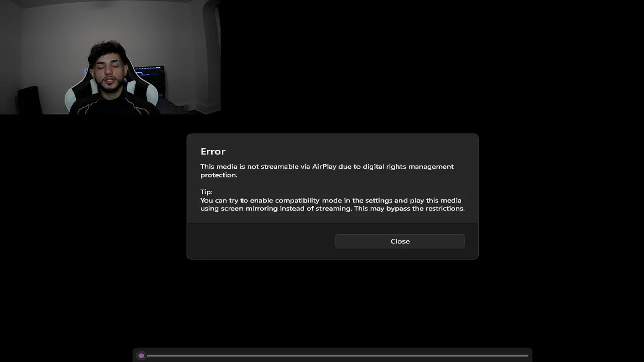Click the text "This media is not streamable via AirPlay"
This screenshot has height=362, width=644.
pyautogui.click(x=269, y=166)
